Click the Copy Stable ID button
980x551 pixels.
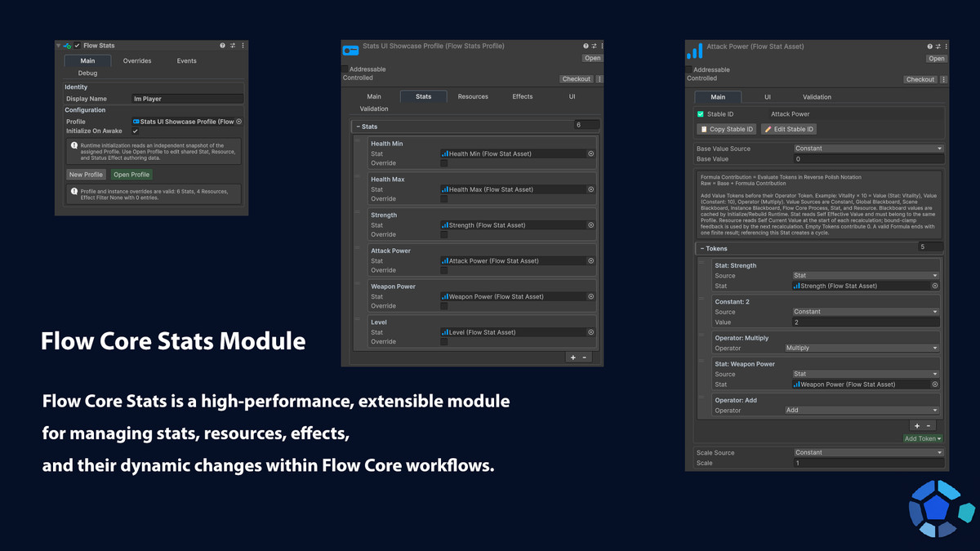(x=727, y=129)
